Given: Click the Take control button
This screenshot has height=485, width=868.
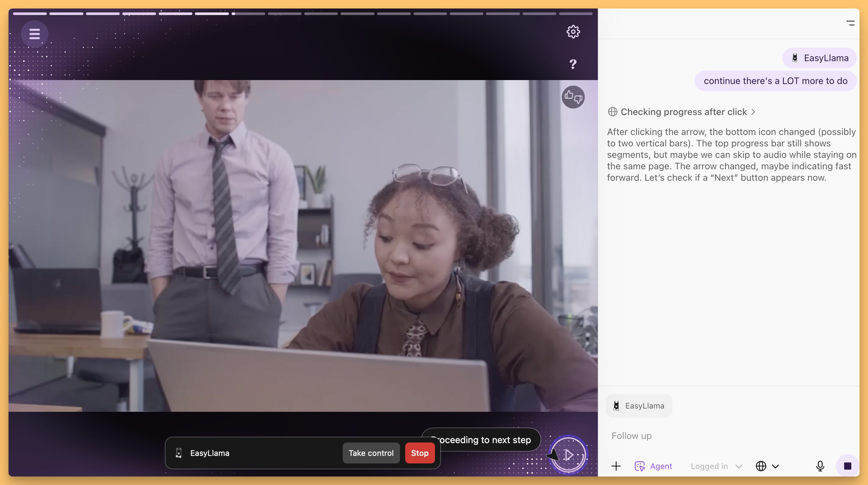Looking at the screenshot, I should pos(371,453).
